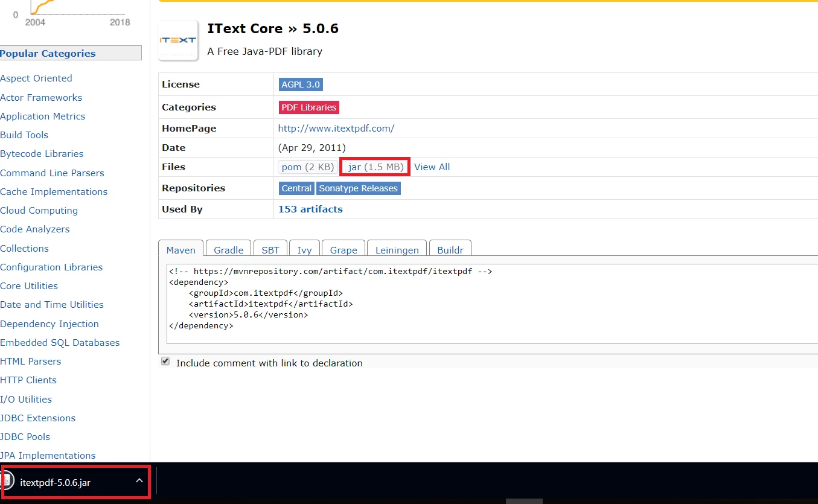The height and width of the screenshot is (504, 818).
Task: Open Popular Categories heading
Action: tap(48, 53)
